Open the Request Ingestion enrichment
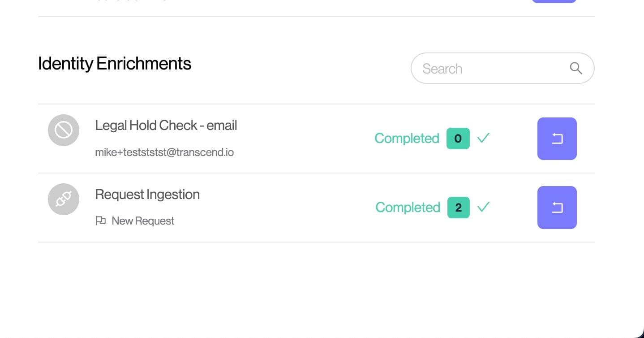644x338 pixels. (x=147, y=195)
